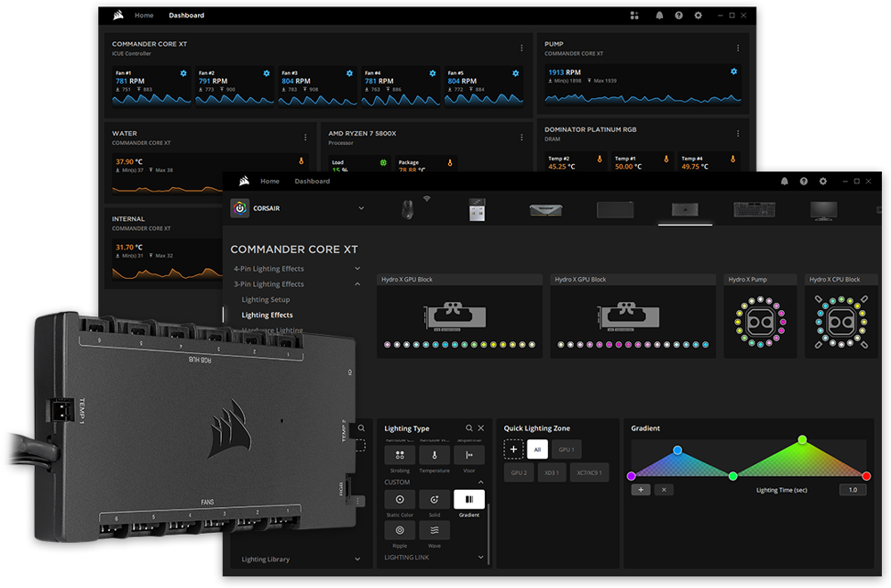This screenshot has height=588, width=891.
Task: Remove the selected gradient stop
Action: point(664,490)
